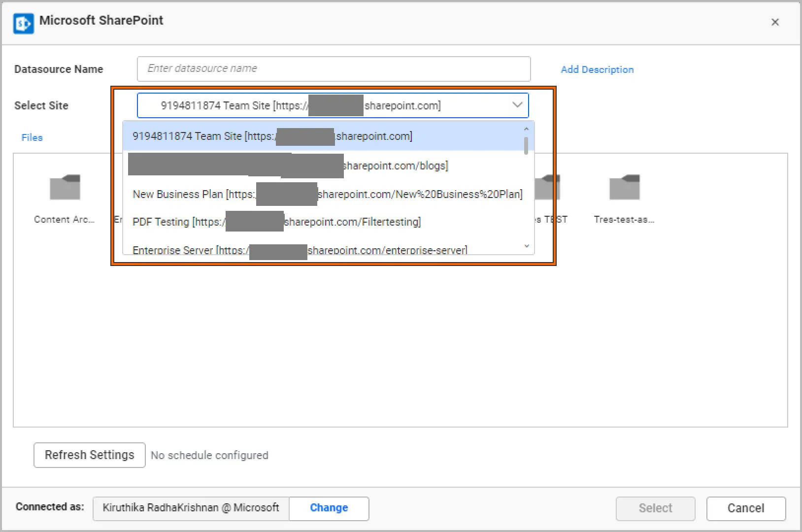Click the site list scroll down arrow
The height and width of the screenshot is (532, 802).
[526, 246]
